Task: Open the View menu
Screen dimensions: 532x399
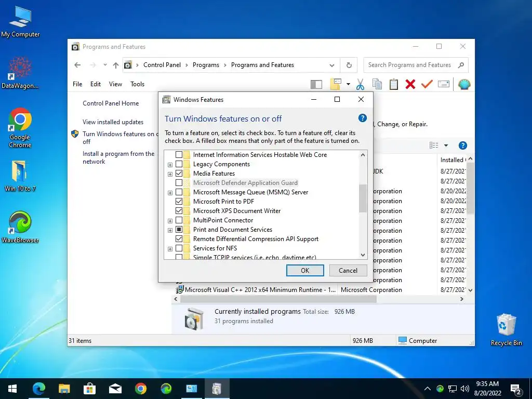Action: click(115, 84)
